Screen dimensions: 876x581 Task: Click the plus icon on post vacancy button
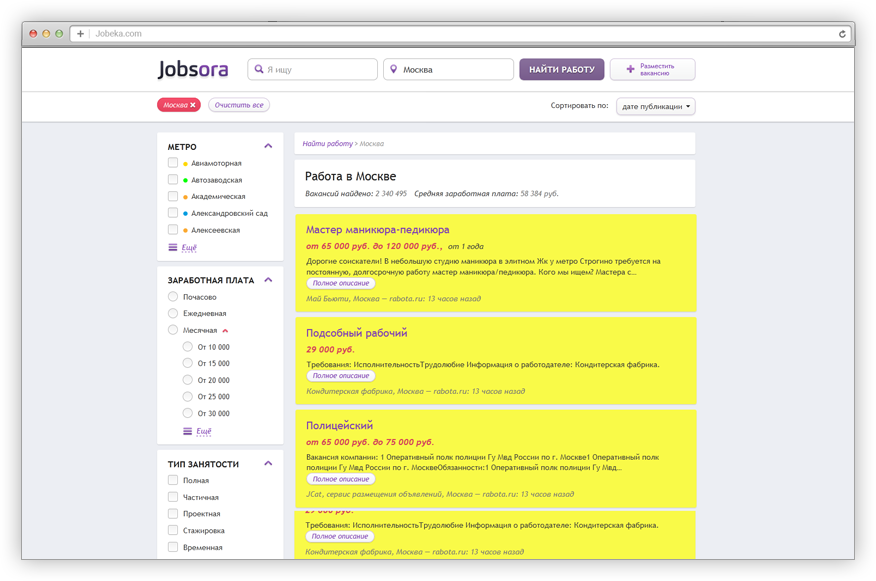tap(630, 69)
